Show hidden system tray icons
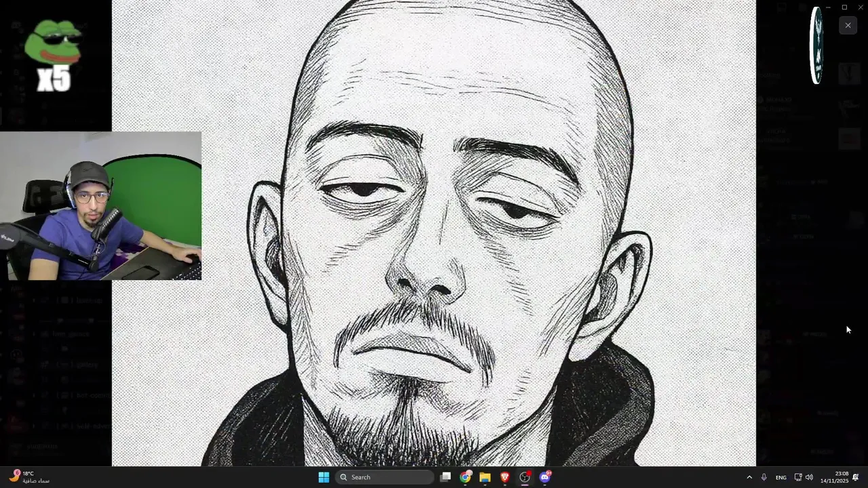868x488 pixels. pos(749,477)
